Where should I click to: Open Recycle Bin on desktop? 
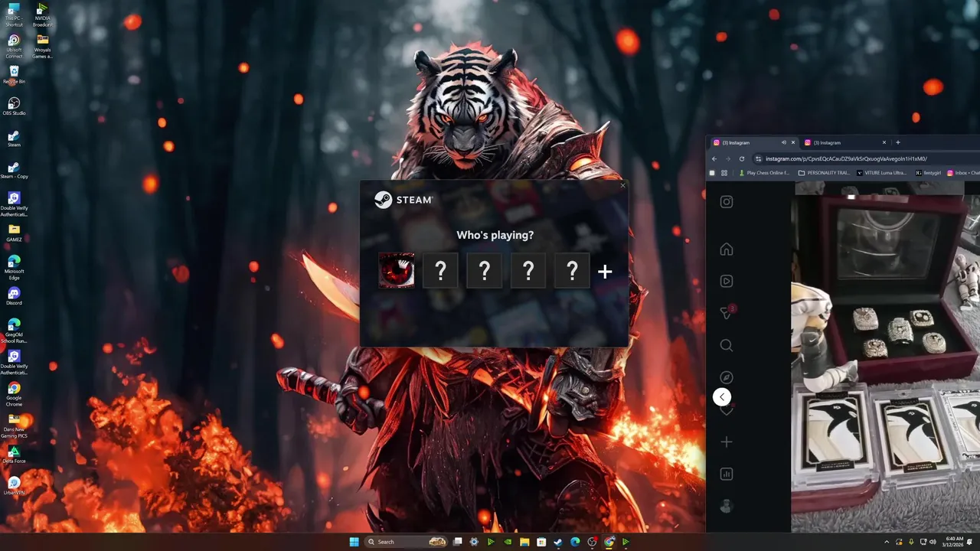pyautogui.click(x=14, y=75)
